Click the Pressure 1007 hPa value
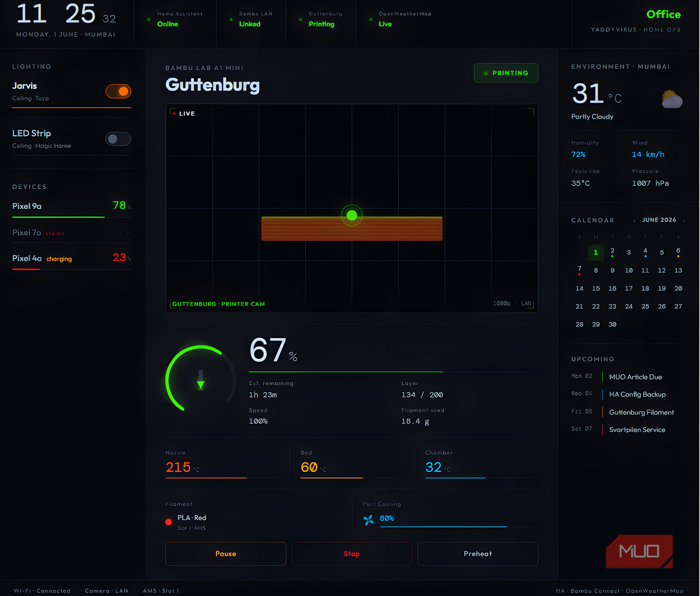This screenshot has height=596, width=700. (650, 183)
